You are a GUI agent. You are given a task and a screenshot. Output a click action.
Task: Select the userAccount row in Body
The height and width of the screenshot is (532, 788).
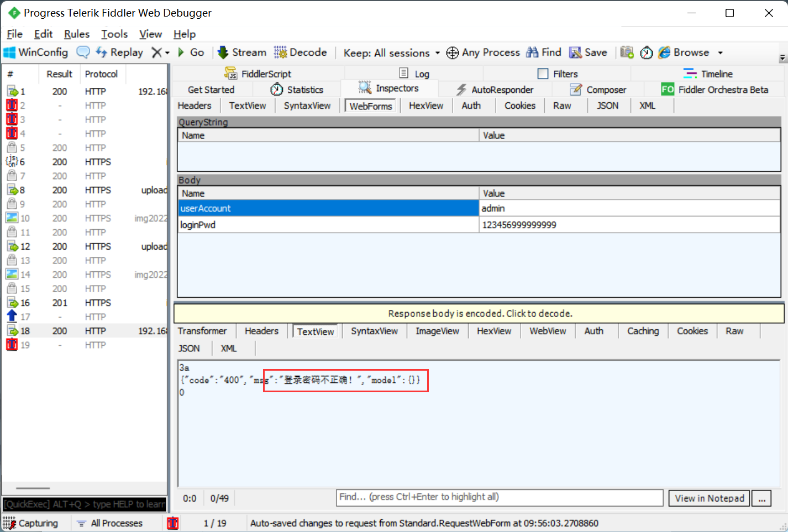(479, 208)
